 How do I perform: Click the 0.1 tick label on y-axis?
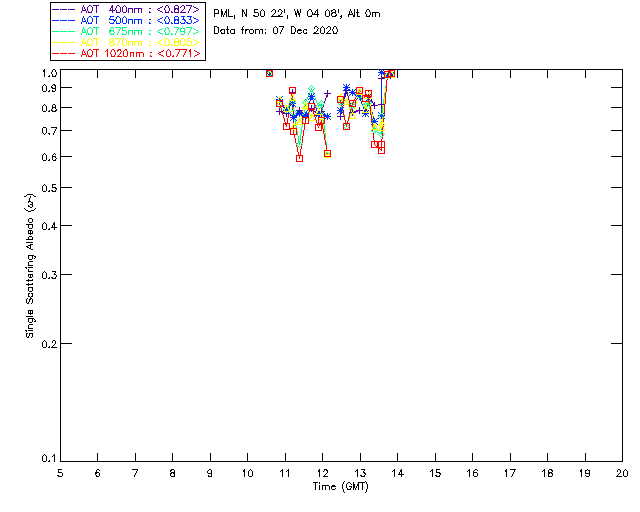coord(49,459)
